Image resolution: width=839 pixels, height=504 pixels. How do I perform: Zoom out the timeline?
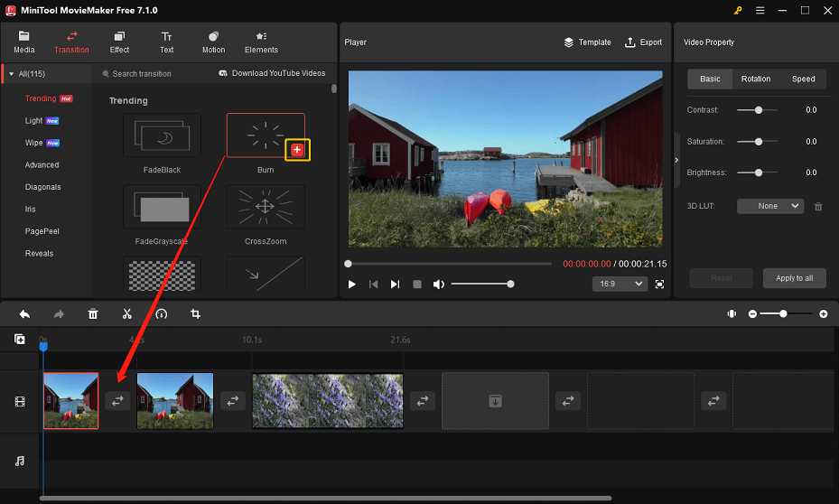pyautogui.click(x=752, y=314)
